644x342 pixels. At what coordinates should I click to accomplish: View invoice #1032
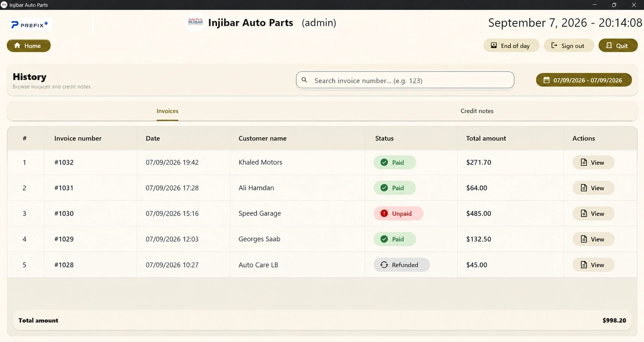(593, 162)
